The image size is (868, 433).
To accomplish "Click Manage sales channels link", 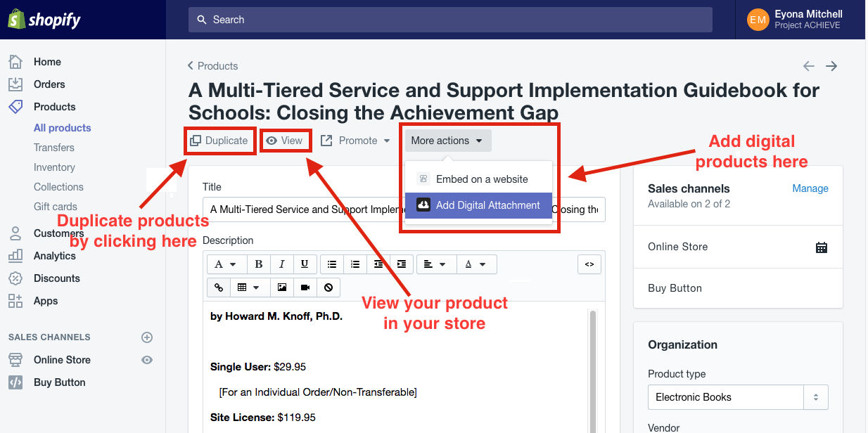I will click(x=810, y=188).
